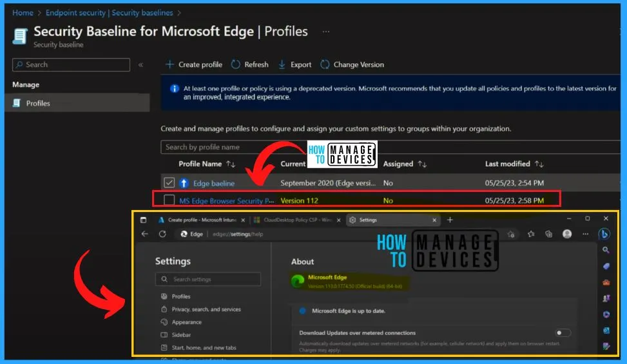Click the Create profile plus icon

coord(169,64)
